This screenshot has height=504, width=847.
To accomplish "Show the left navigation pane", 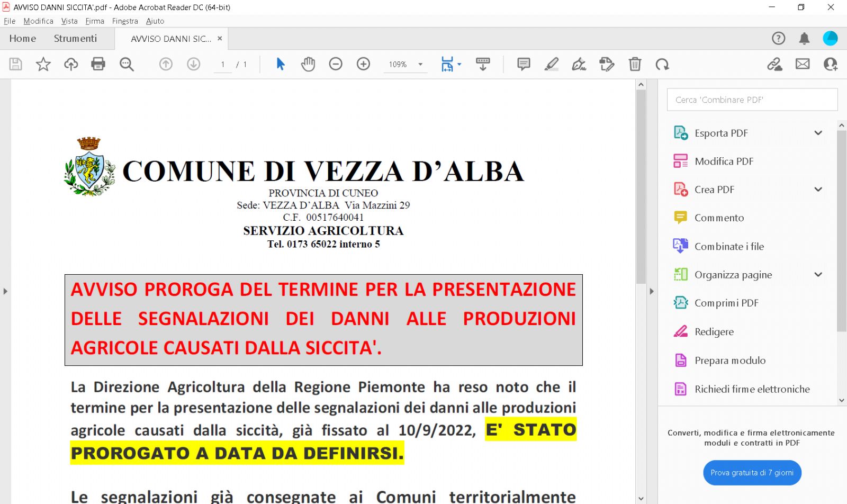I will (5, 291).
